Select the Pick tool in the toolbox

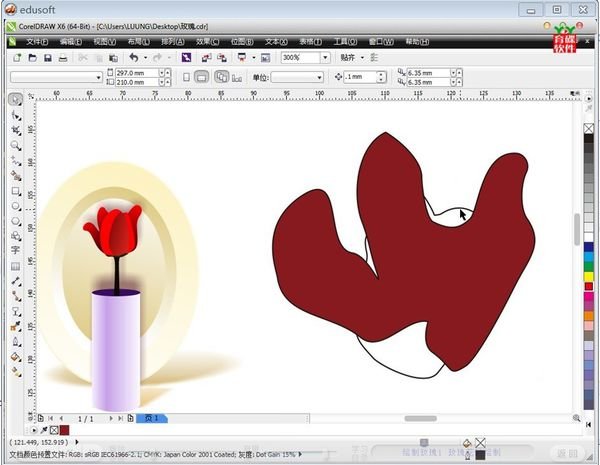click(x=16, y=100)
